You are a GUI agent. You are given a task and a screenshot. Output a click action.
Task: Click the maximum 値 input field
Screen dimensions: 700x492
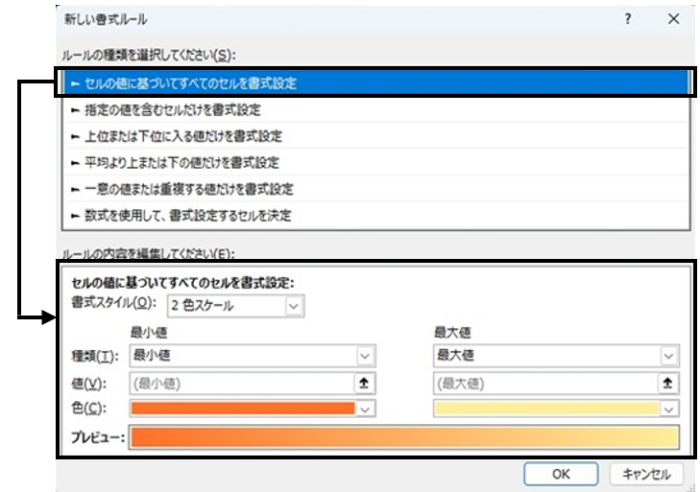(545, 382)
